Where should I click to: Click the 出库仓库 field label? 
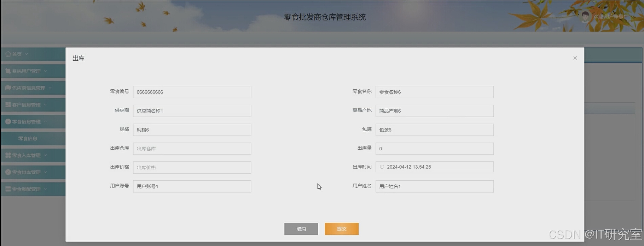pos(120,148)
